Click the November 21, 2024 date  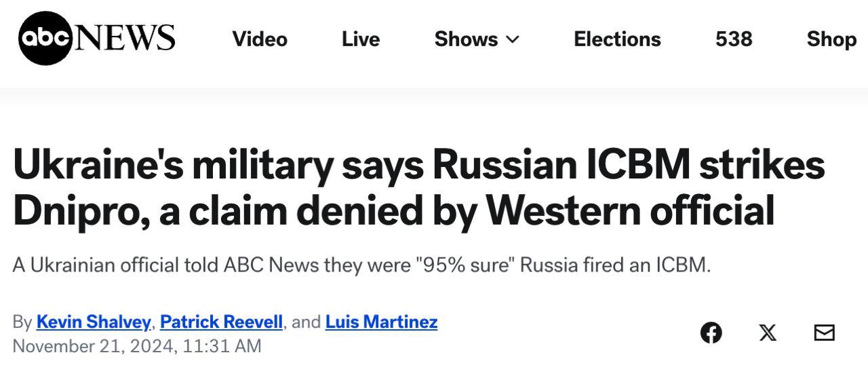click(93, 345)
